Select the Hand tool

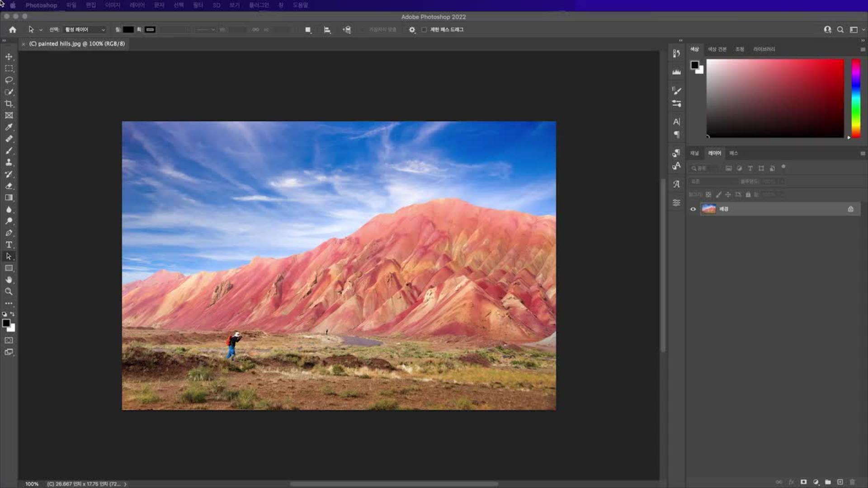click(x=9, y=280)
